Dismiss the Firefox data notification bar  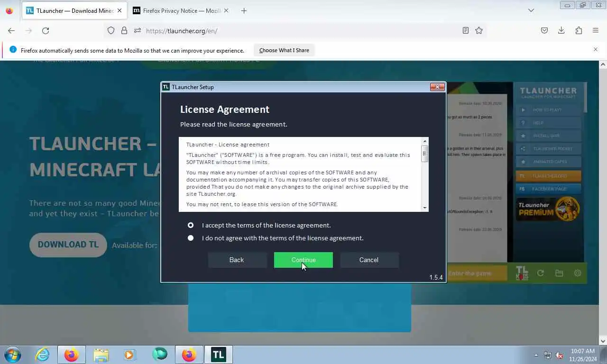596,49
